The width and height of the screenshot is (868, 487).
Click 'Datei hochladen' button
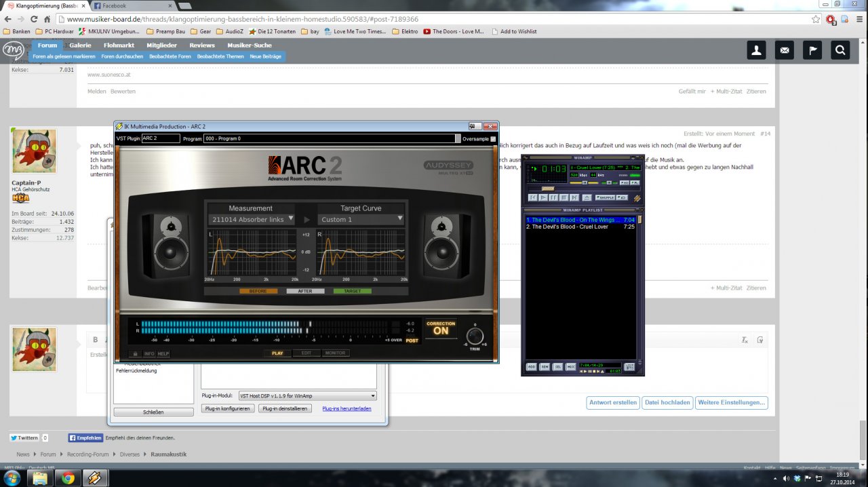click(x=667, y=402)
